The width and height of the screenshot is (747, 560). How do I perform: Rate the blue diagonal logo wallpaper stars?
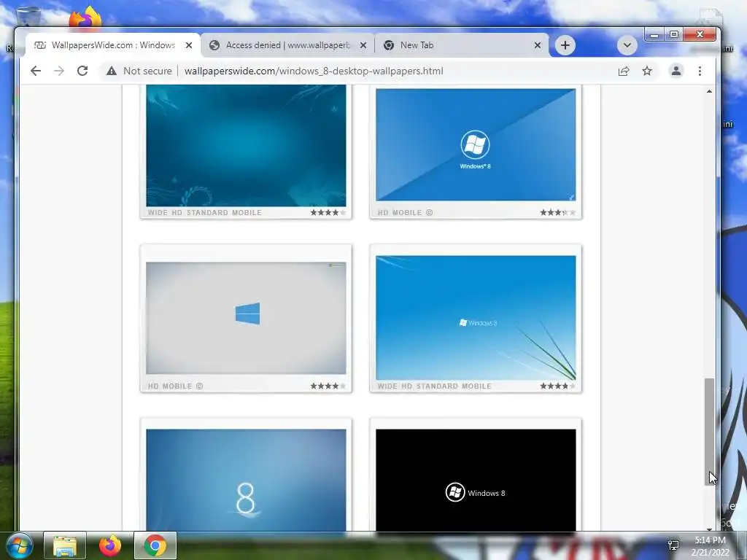click(557, 212)
